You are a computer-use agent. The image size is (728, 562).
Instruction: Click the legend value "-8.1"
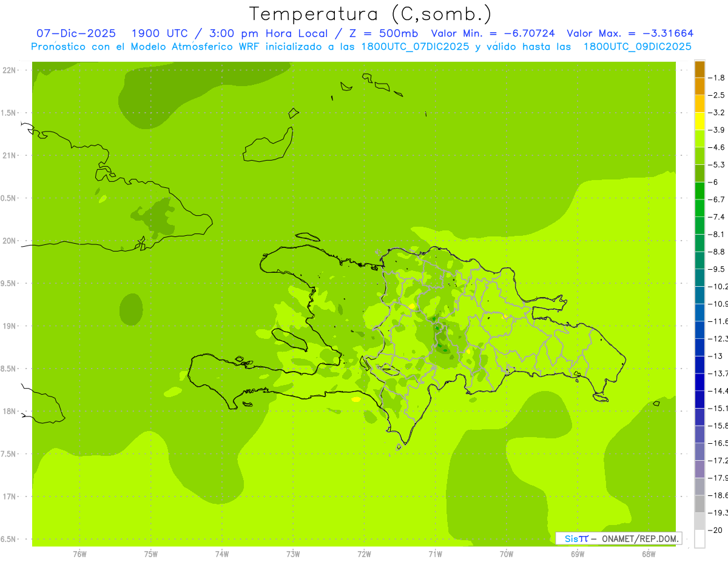[717, 234]
